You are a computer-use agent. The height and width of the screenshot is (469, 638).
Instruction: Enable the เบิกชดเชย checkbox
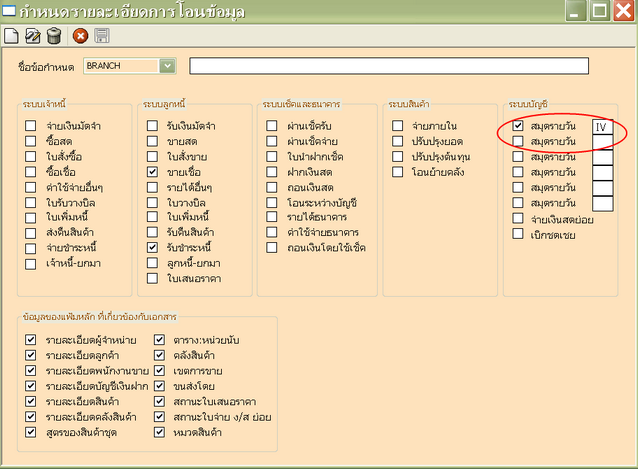point(517,233)
